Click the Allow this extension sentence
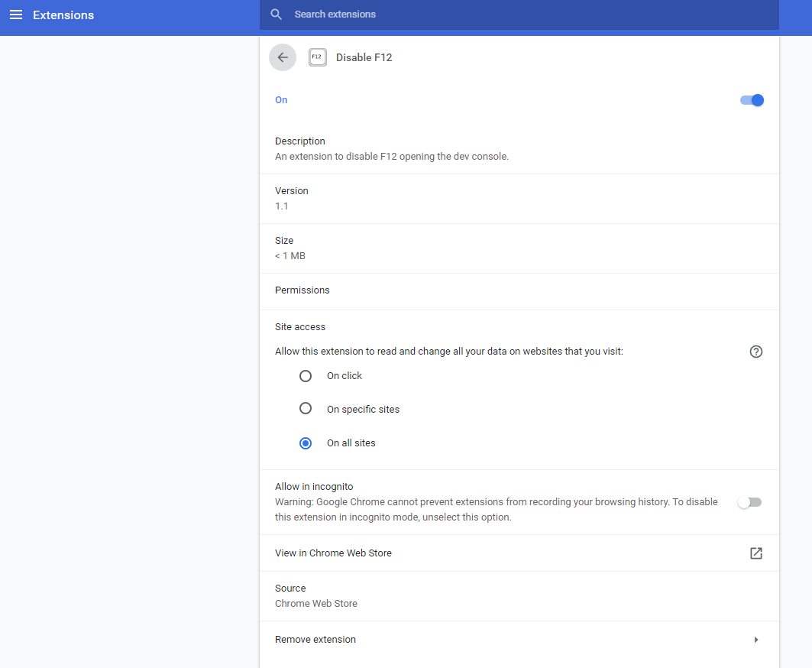812x668 pixels. (x=448, y=352)
